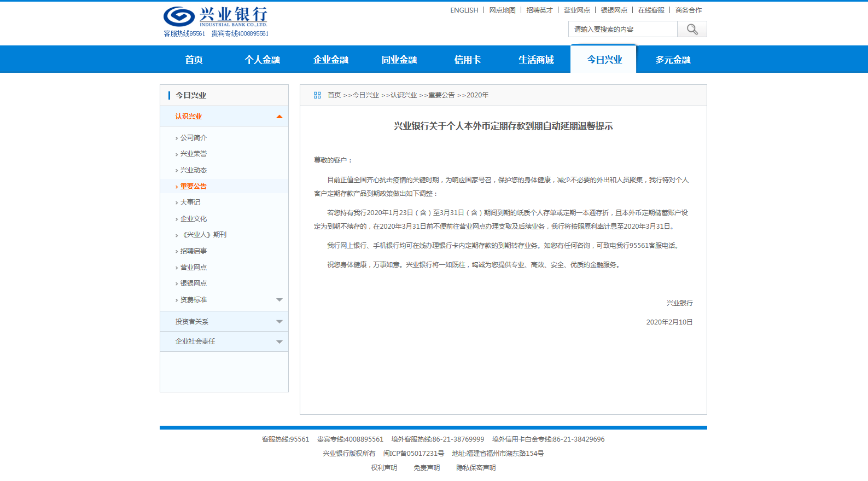Select the 今日兴业 active tab
Viewport: 868px width, 481px height.
[x=604, y=59]
